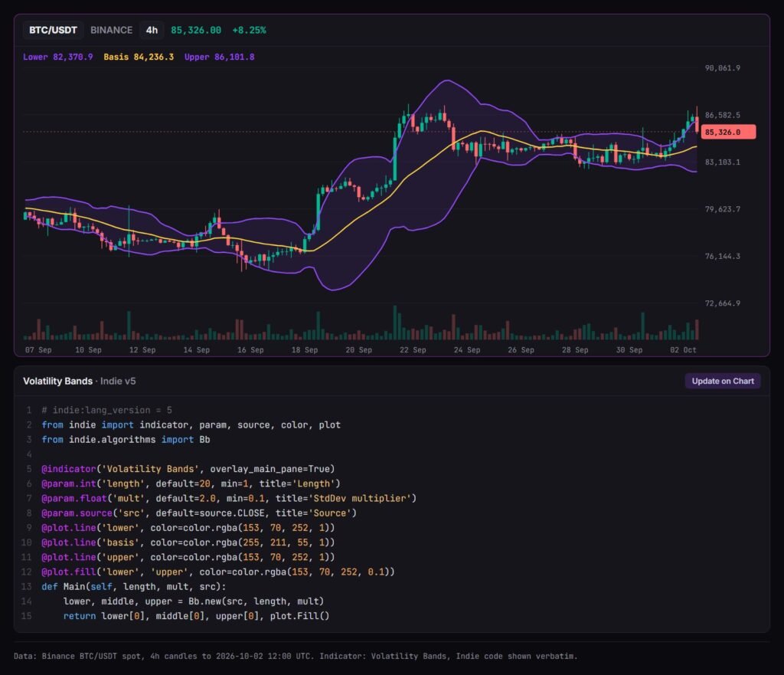
Task: Click the 76,144.3 price axis label
Action: (x=723, y=256)
